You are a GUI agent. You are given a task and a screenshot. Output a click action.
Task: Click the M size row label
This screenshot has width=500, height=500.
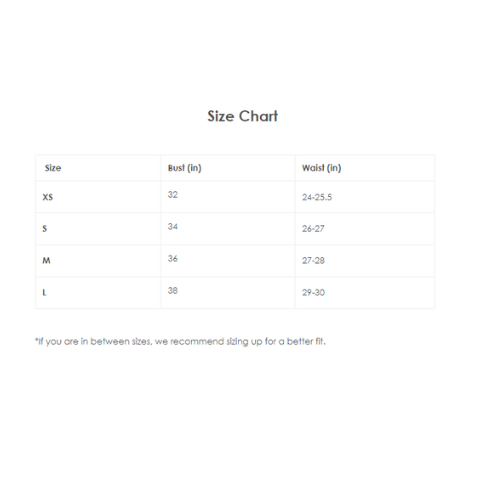click(46, 260)
